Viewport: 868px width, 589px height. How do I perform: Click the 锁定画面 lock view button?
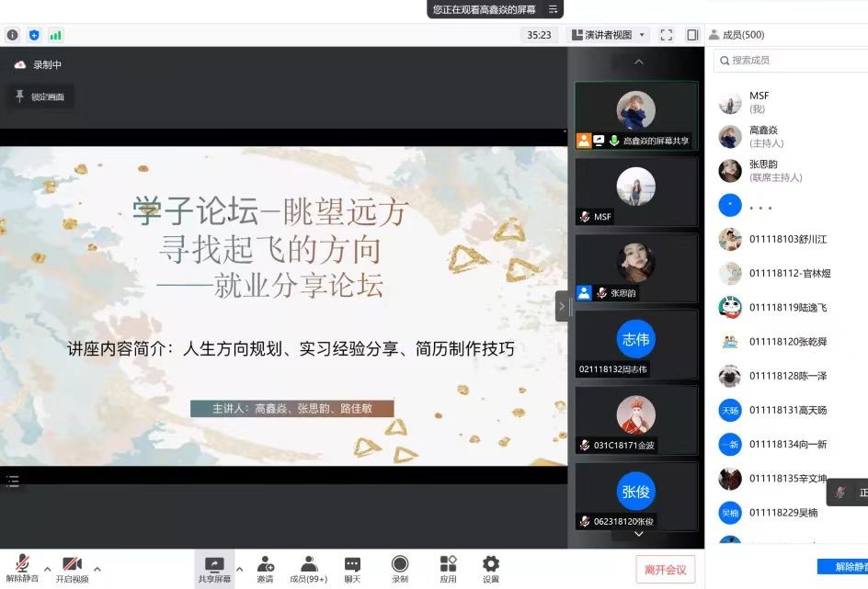(x=40, y=96)
